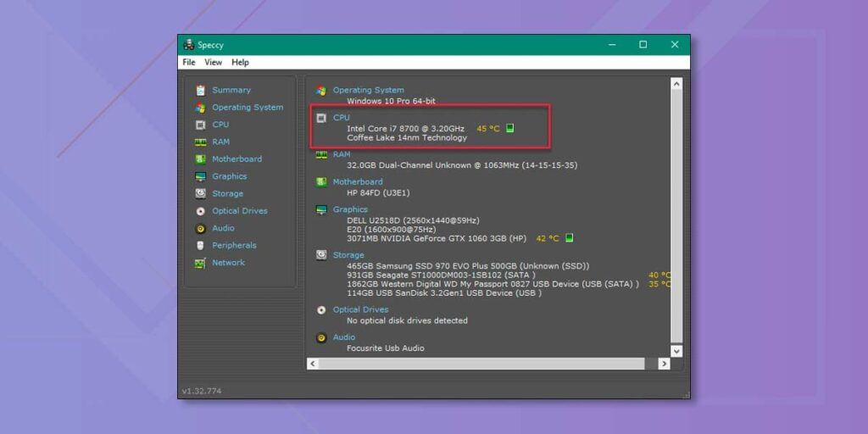Open the Storage heading link in summary

point(348,255)
